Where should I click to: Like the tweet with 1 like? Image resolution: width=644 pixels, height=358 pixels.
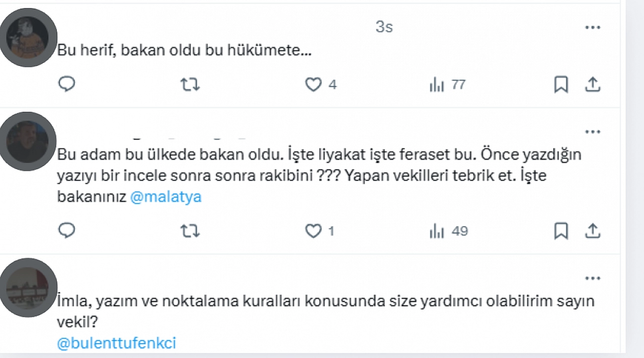313,231
